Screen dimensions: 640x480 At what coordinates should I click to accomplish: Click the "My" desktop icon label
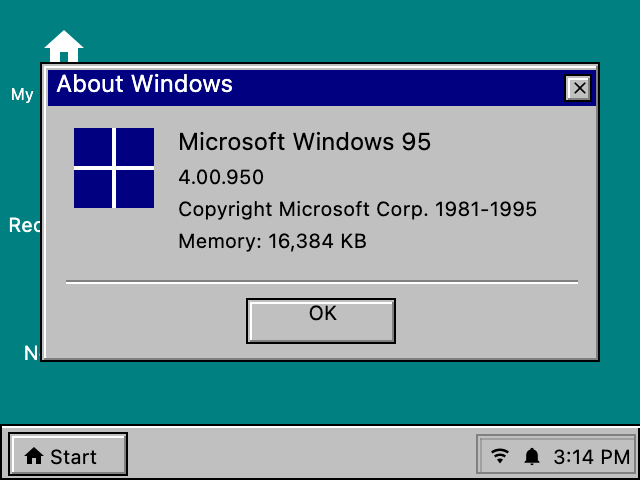pos(22,95)
